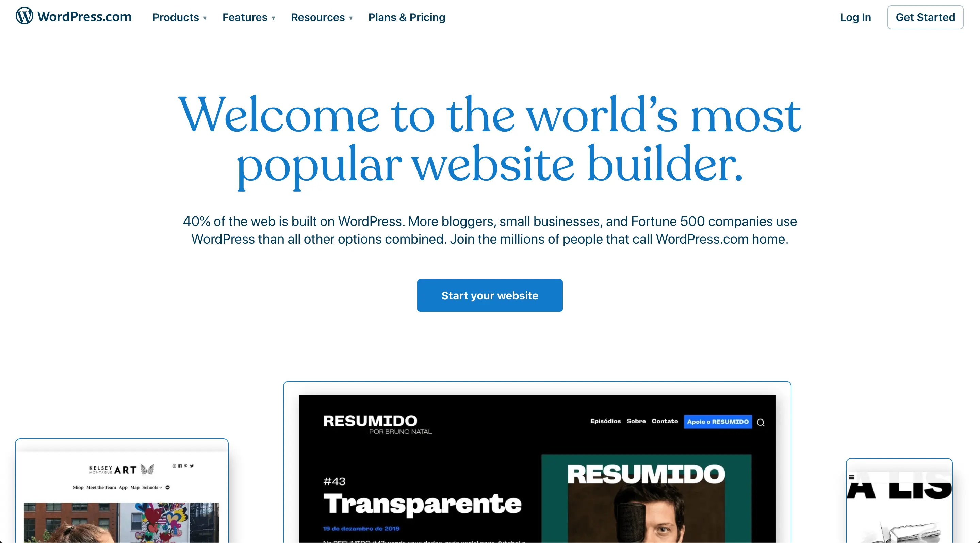Viewport: 980px width, 543px height.
Task: Expand the Resources navigation dropdown
Action: coord(321,17)
